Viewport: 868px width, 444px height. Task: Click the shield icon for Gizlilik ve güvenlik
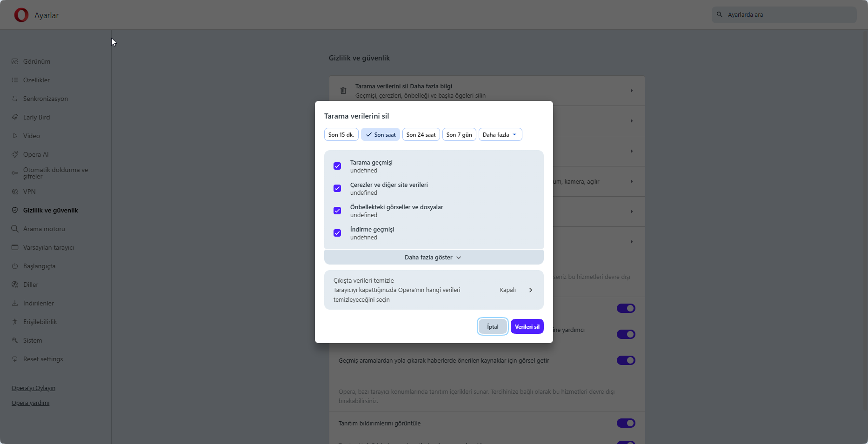click(15, 210)
